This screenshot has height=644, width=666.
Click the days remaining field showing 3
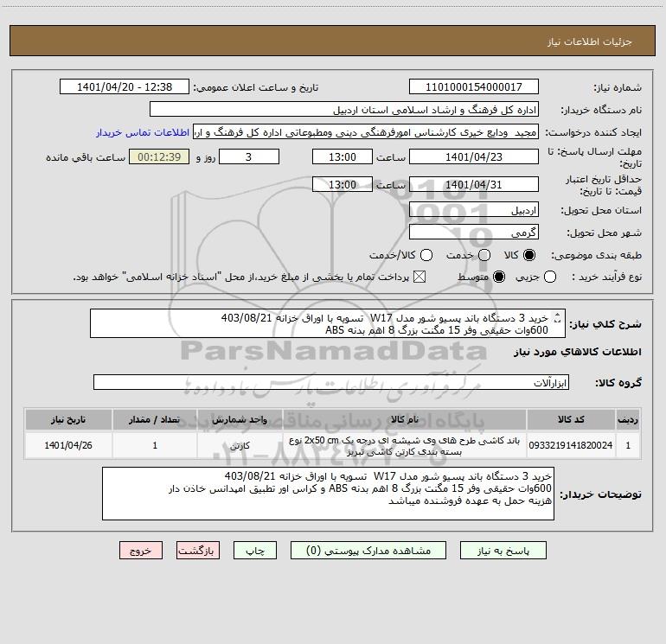[249, 156]
